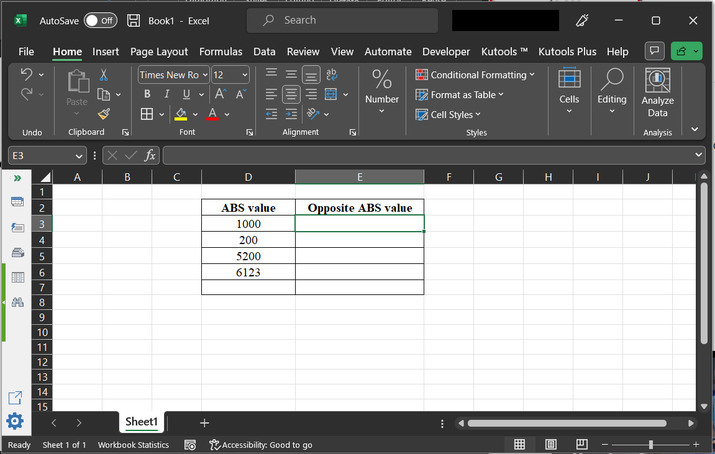Image resolution: width=715 pixels, height=454 pixels.
Task: Decrease font size with smaller A icon
Action: (x=241, y=94)
